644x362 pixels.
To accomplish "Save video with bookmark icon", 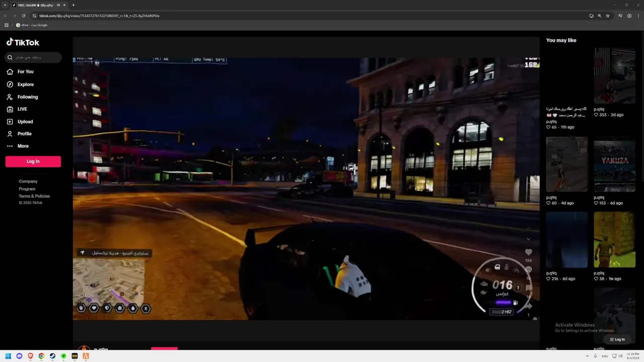I will click(x=528, y=288).
